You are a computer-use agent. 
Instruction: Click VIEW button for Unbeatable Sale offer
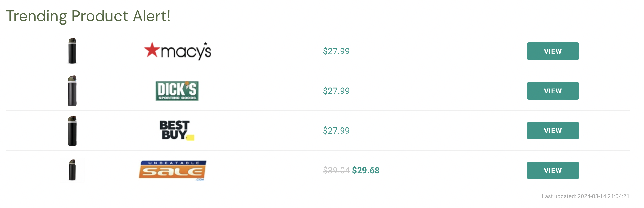pyautogui.click(x=553, y=170)
